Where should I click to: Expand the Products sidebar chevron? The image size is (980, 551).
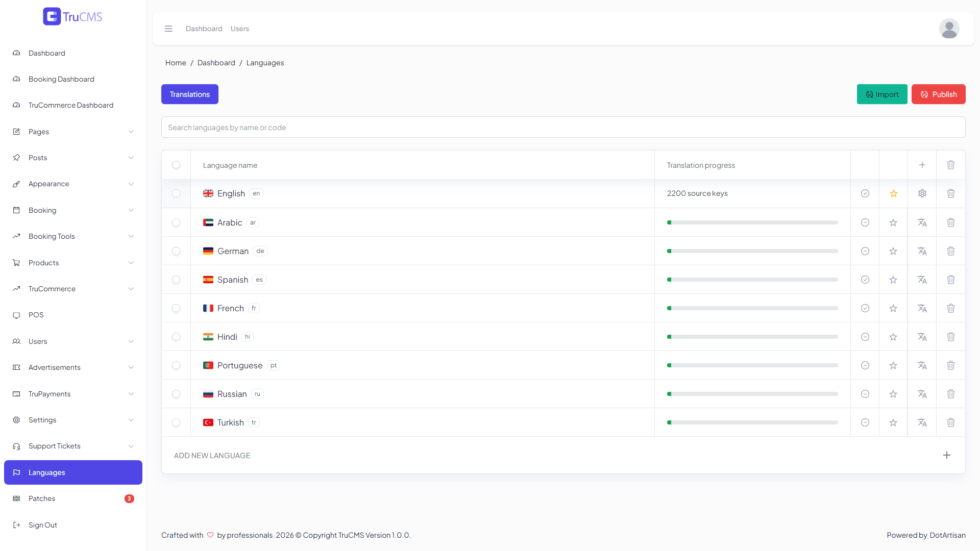pos(131,263)
